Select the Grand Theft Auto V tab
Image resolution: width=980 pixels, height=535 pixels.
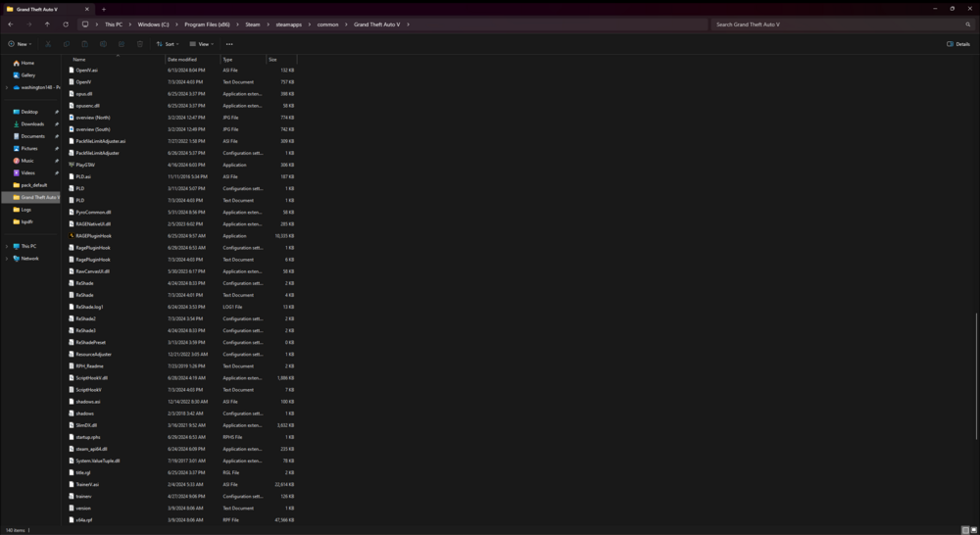coord(47,10)
